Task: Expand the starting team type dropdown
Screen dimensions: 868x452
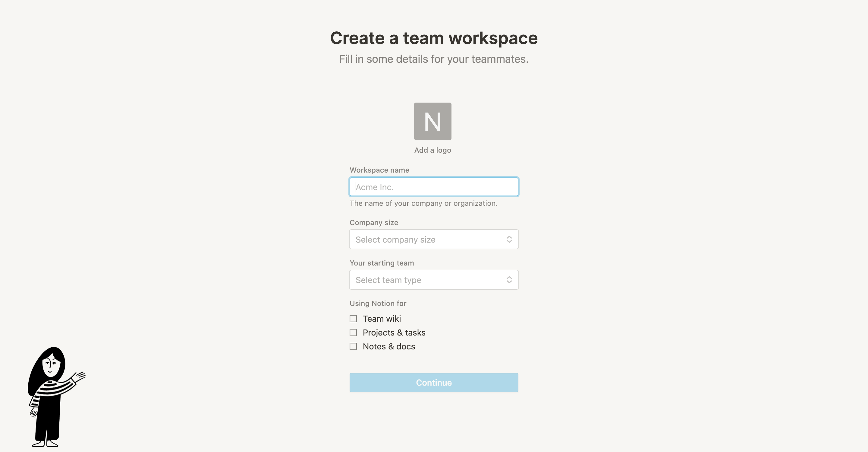Action: (433, 280)
